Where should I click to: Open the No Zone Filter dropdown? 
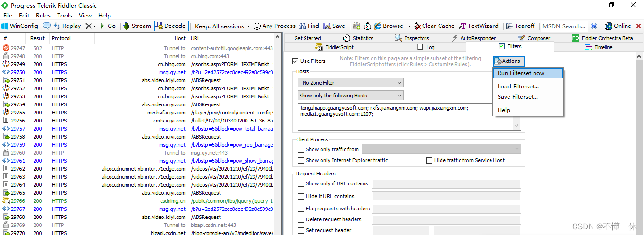[350, 83]
